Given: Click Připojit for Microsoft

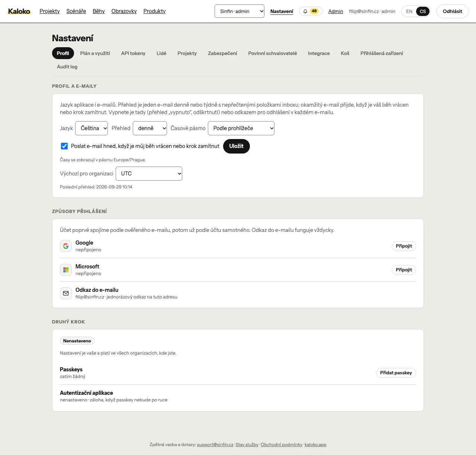Looking at the screenshot, I should point(404,270).
